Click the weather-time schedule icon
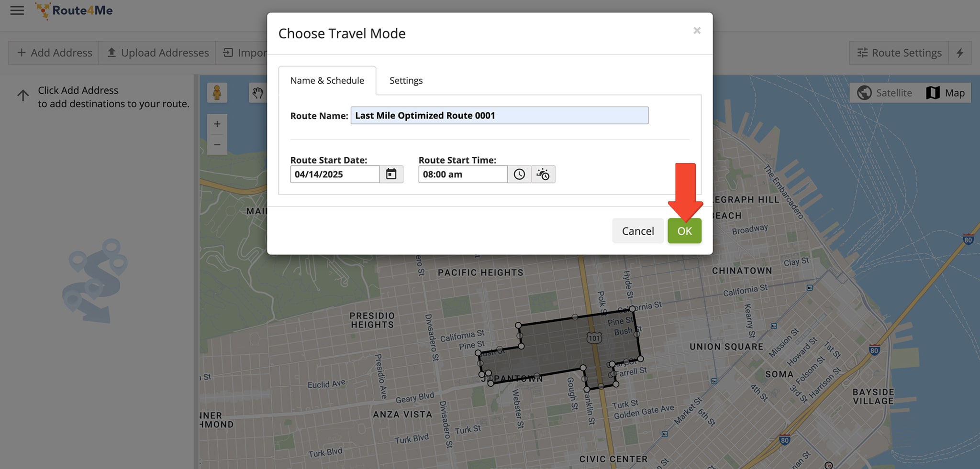 [x=543, y=174]
